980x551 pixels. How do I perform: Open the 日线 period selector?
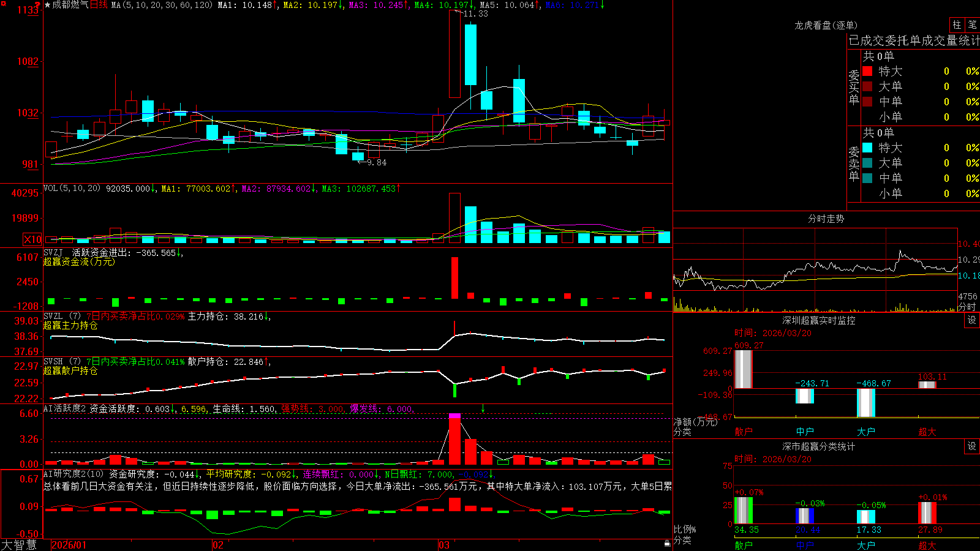point(99,5)
